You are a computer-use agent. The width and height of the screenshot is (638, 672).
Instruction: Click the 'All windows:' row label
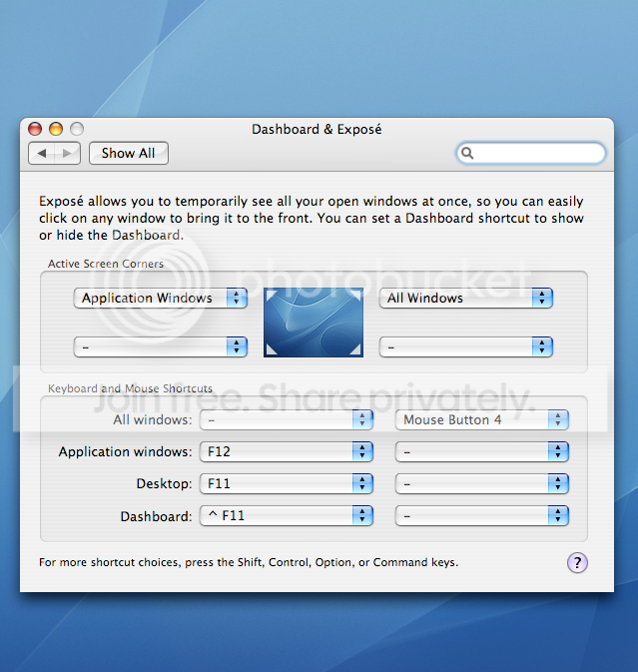click(153, 419)
